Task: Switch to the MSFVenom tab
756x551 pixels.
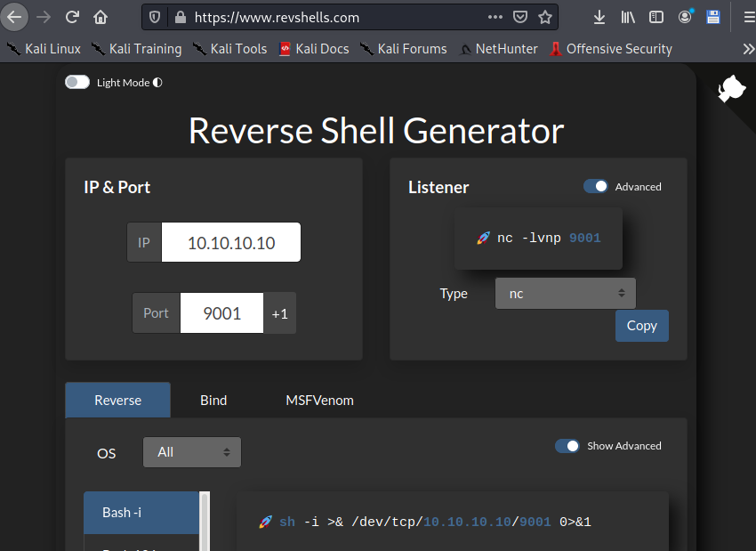Action: (319, 400)
